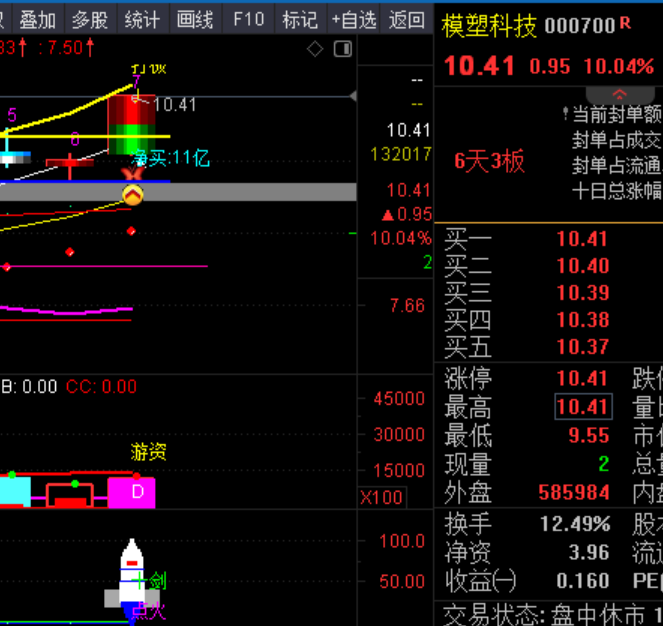Click the stock code 000700
Image resolution: width=663 pixels, height=626 pixels.
(580, 26)
